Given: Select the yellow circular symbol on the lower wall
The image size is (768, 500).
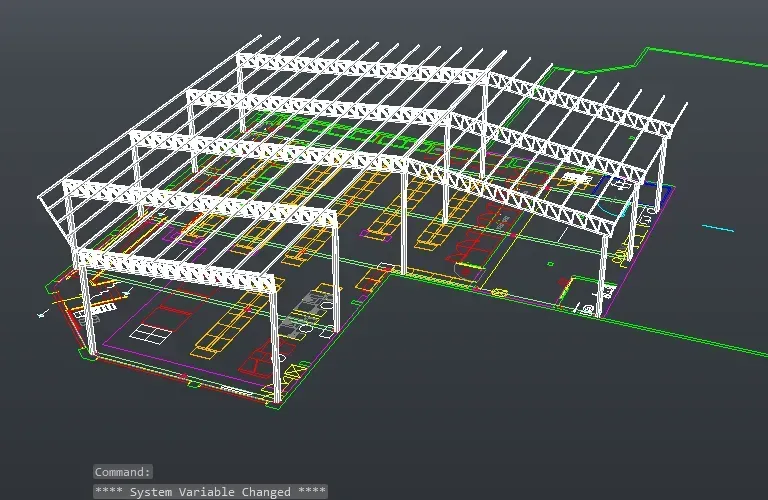Looking at the screenshot, I should click(x=499, y=293).
